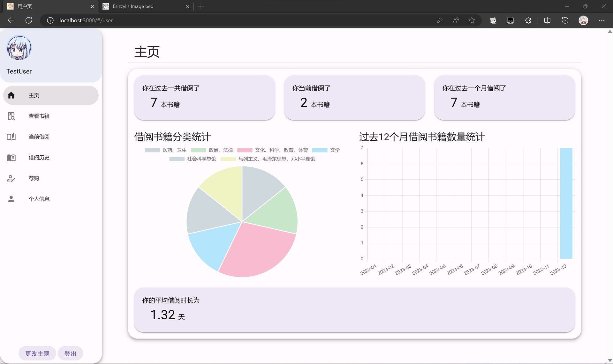613x364 pixels.
Task: Click the split screen icon in the toolbar
Action: [547, 20]
